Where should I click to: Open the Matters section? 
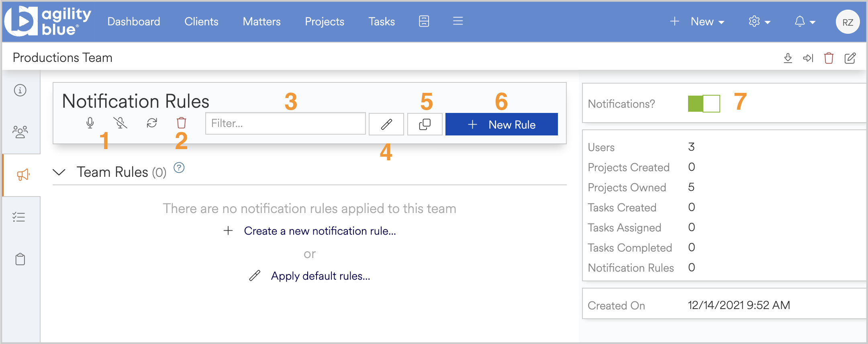point(261,22)
